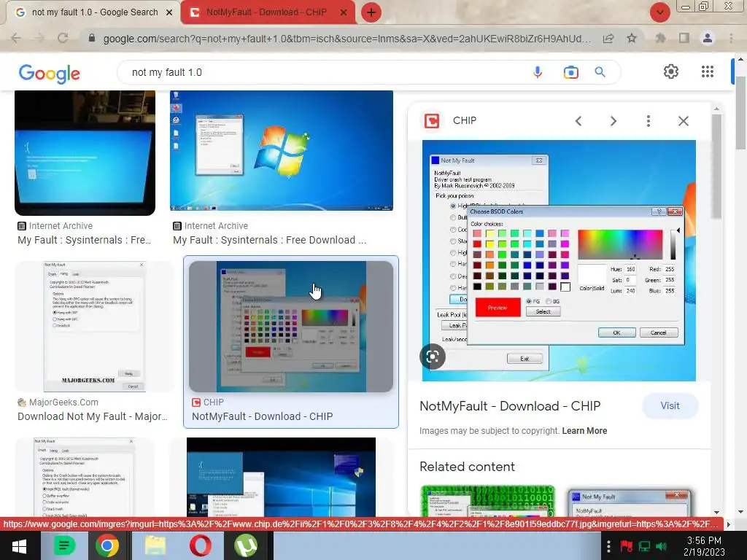The height and width of the screenshot is (560, 747).
Task: Click the address bar URL
Action: [x=347, y=38]
